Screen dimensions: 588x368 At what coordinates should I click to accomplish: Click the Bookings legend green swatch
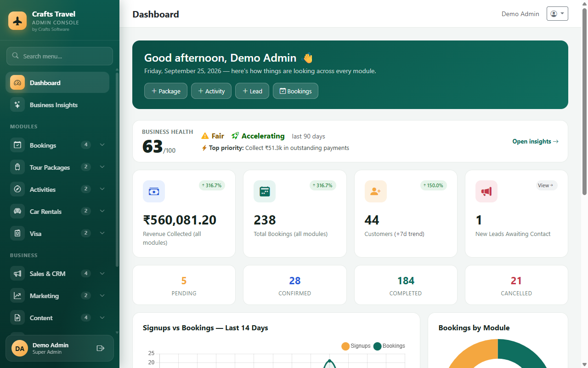pos(378,346)
